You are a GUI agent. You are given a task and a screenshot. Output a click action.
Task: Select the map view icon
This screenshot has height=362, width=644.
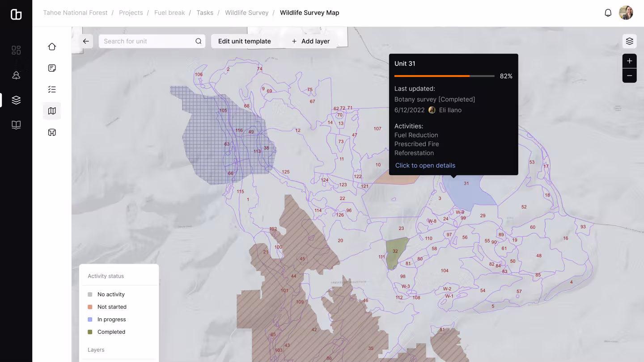[52, 111]
